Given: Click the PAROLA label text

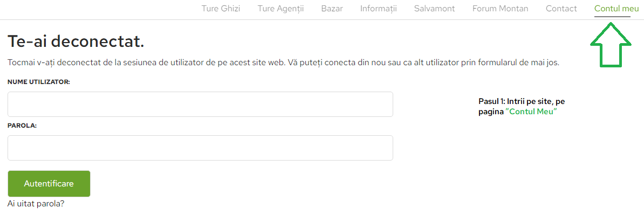Looking at the screenshot, I should click(22, 125).
